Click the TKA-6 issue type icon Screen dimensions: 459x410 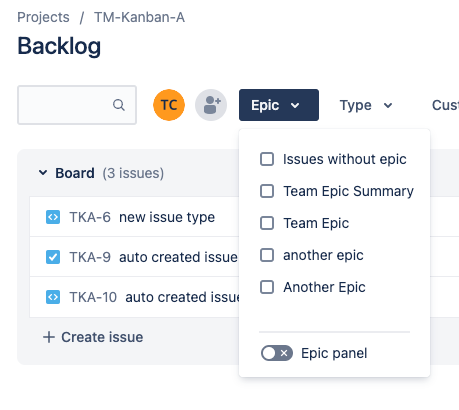click(53, 217)
